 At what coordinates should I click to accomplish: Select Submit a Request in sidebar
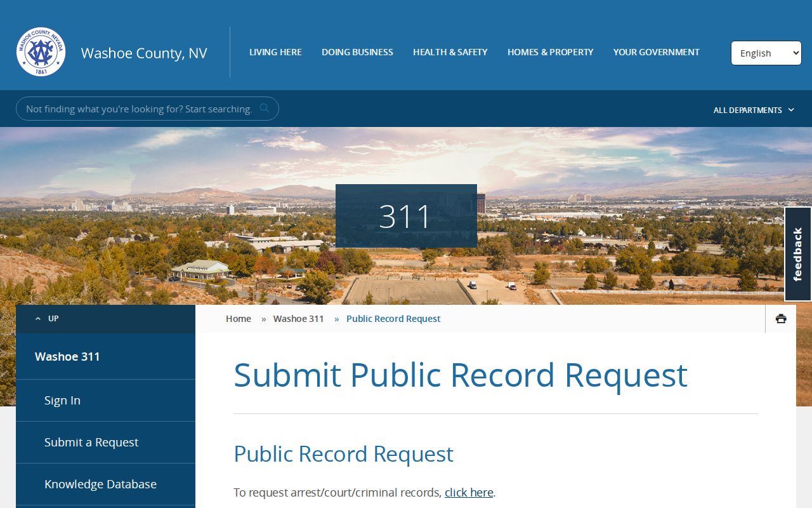click(105, 443)
